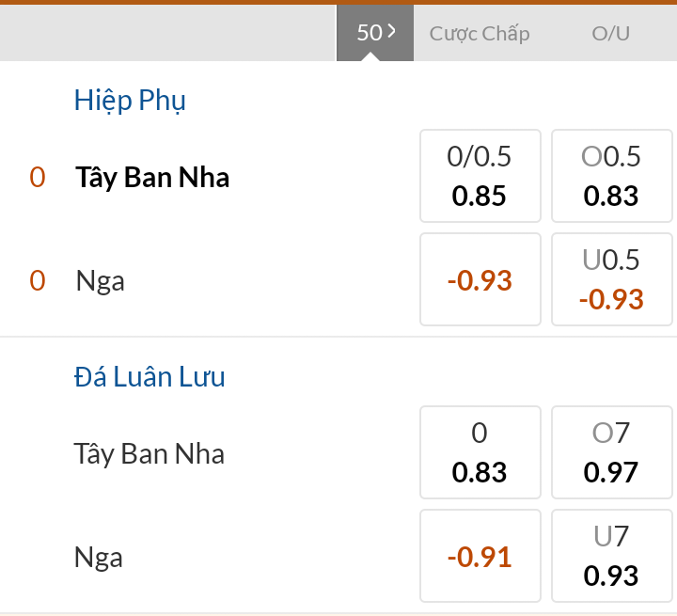This screenshot has height=616, width=677.
Task: Pick Over 7 odds at 0.97
Action: click(x=611, y=452)
